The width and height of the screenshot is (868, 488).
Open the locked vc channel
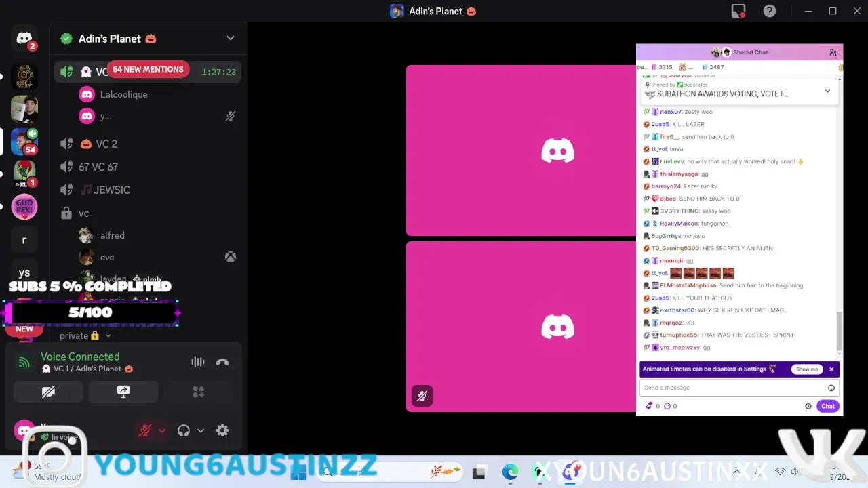click(148, 213)
